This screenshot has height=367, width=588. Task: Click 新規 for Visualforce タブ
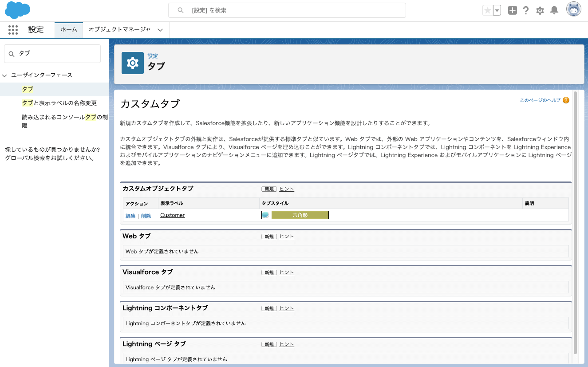(x=269, y=272)
